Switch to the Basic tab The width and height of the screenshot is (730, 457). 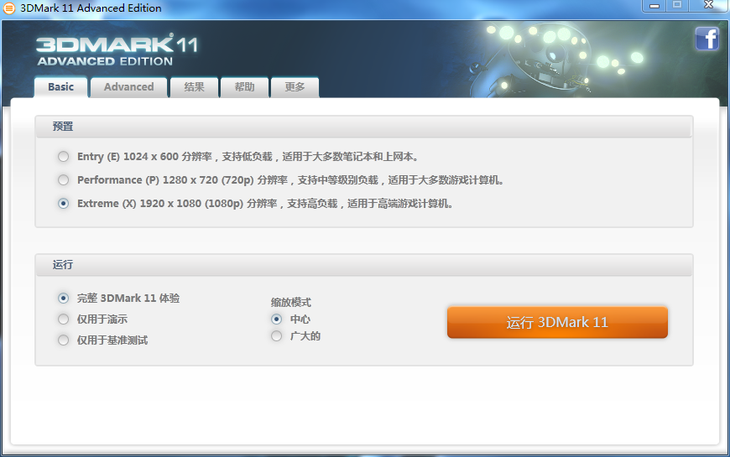[x=61, y=87]
